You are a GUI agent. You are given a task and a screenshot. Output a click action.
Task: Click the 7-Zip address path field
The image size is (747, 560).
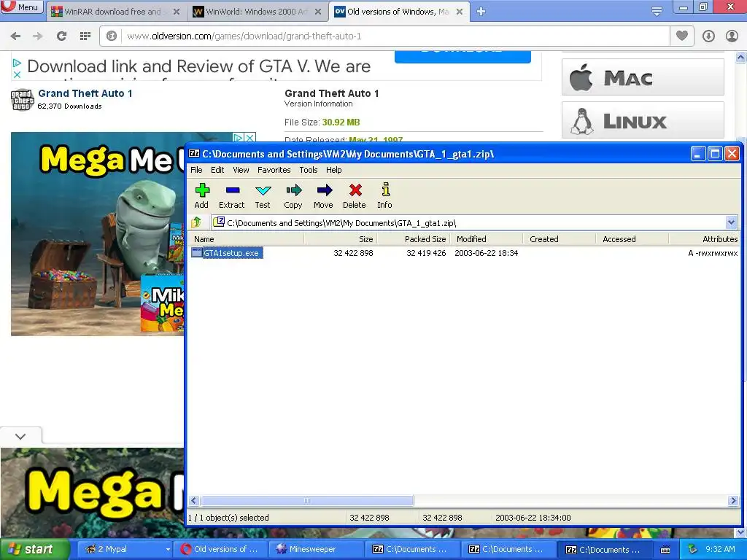(469, 222)
